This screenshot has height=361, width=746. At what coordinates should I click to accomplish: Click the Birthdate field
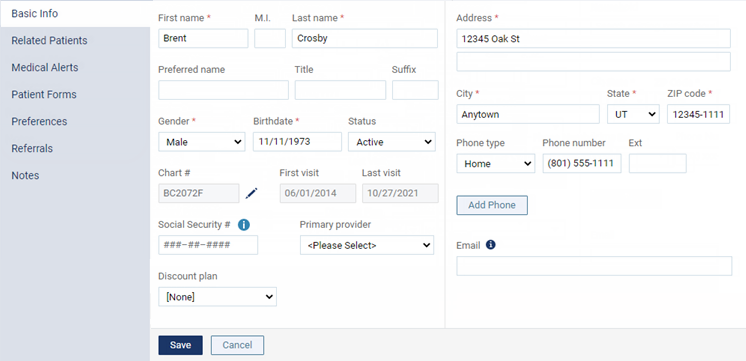(x=297, y=142)
